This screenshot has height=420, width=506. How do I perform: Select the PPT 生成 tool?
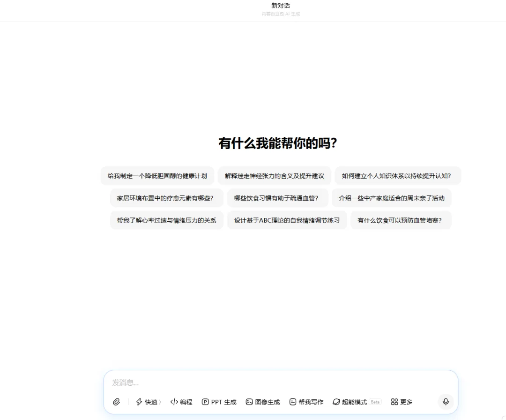[x=219, y=402]
